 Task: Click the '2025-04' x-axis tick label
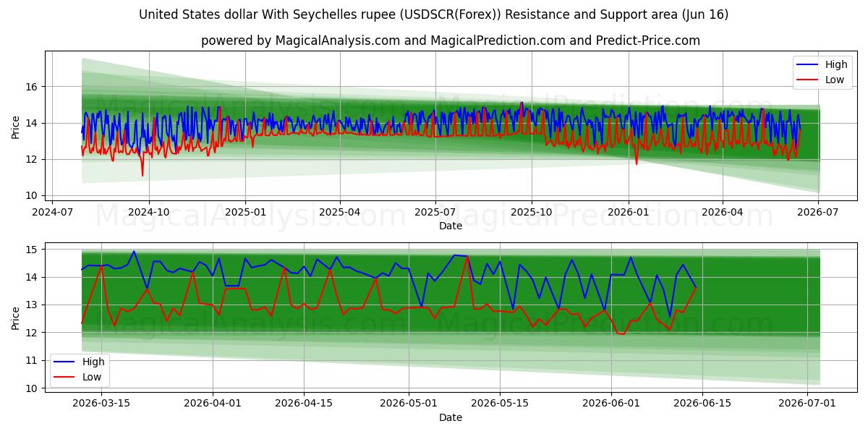[x=339, y=213]
